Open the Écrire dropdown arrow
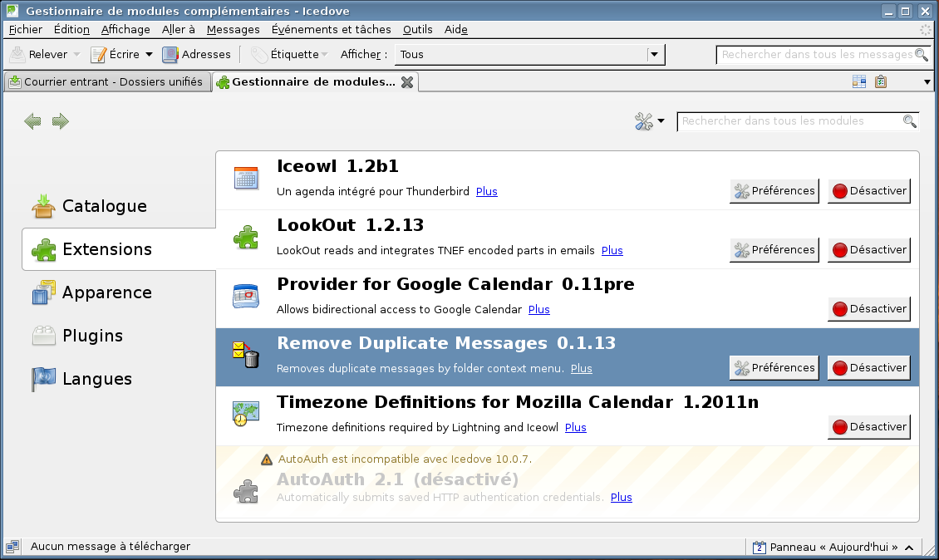The height and width of the screenshot is (560, 939). click(x=149, y=55)
